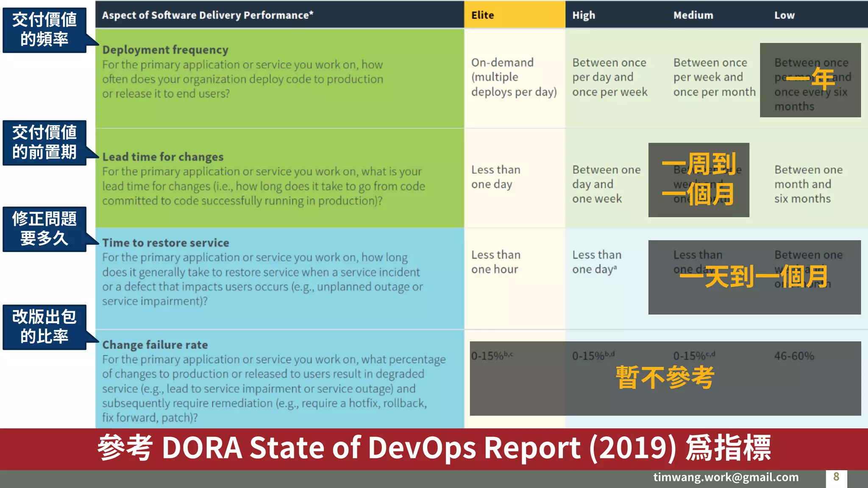This screenshot has height=488, width=868.
Task: Select the Medium column header
Action: 693,15
